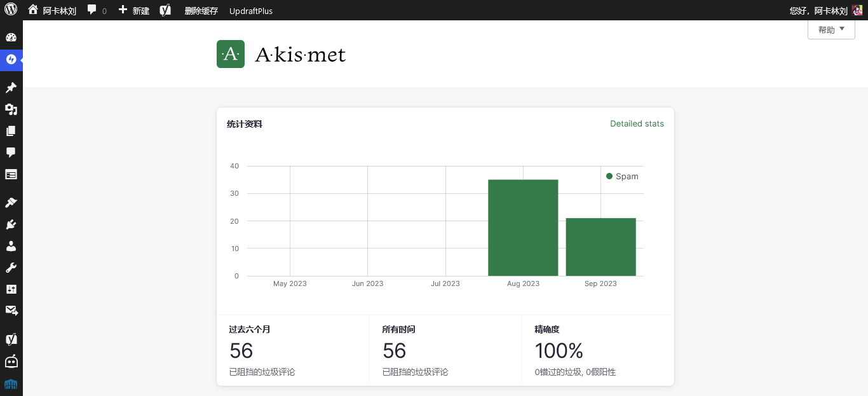868x396 pixels.
Task: Open Comments speech-bubble sidebar icon
Action: pos(11,153)
